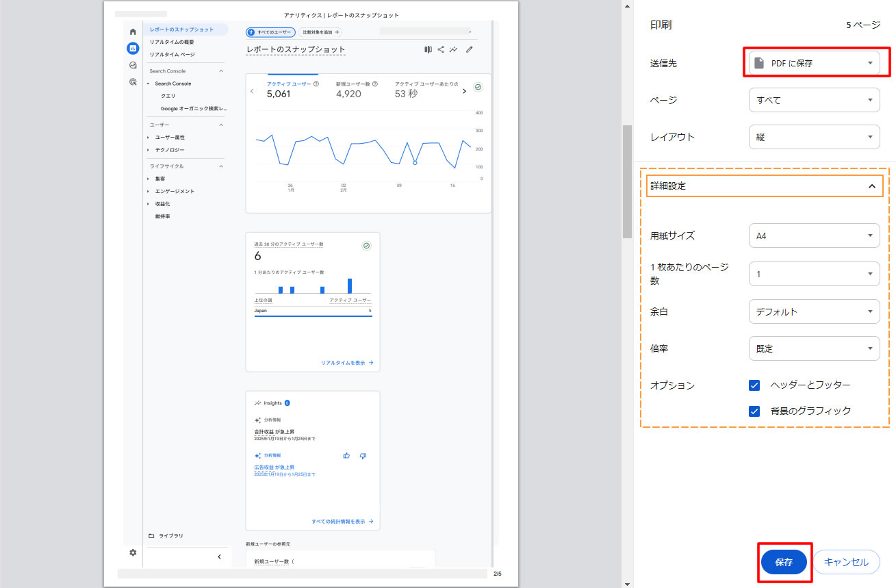Image resolution: width=896 pixels, height=588 pixels.
Task: Open すべての統計情報を表示 link
Action: pyautogui.click(x=342, y=521)
